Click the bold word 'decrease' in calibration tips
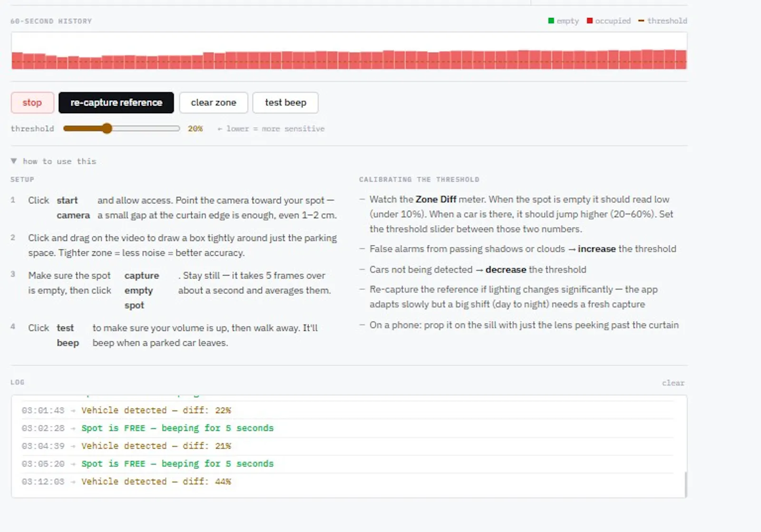 point(506,270)
